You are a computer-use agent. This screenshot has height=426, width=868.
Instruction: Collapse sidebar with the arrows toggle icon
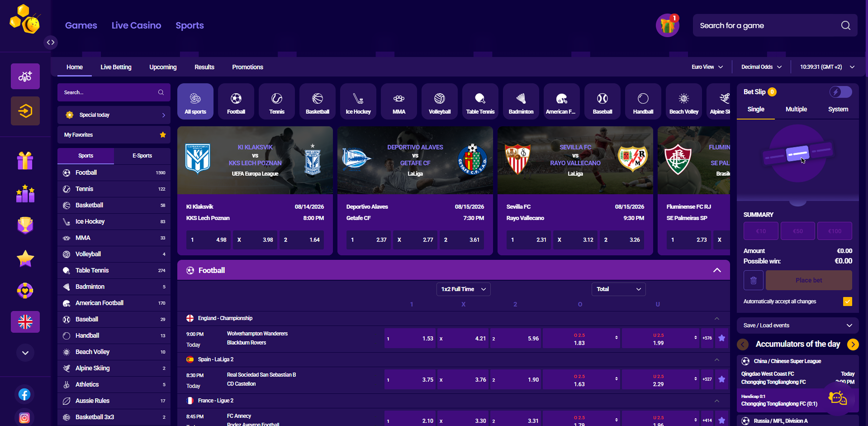pyautogui.click(x=50, y=43)
